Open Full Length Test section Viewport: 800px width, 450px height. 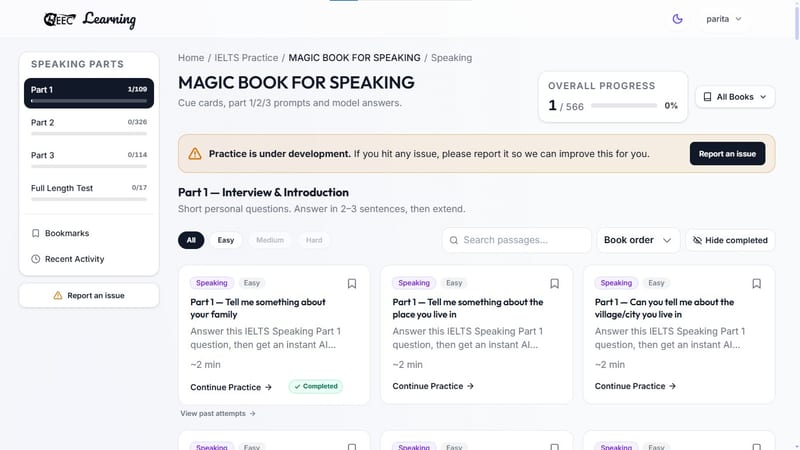pyautogui.click(x=89, y=191)
